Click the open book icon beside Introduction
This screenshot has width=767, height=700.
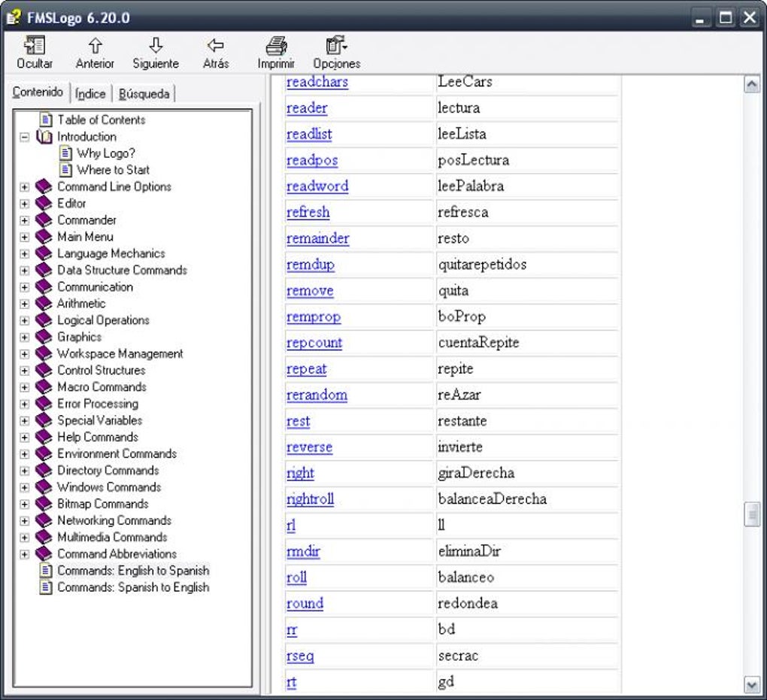(x=44, y=137)
